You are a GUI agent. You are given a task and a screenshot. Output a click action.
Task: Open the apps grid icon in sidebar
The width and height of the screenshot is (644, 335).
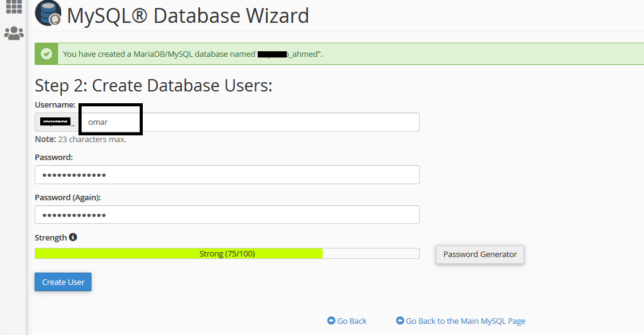click(14, 7)
